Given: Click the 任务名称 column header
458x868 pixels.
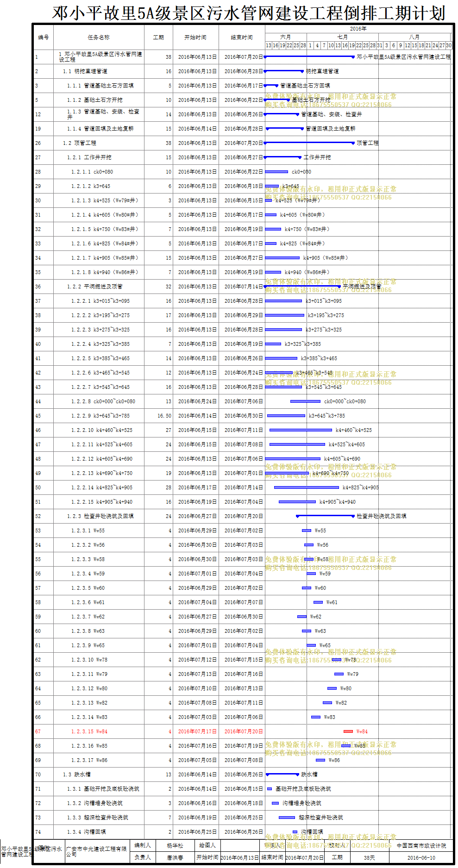Looking at the screenshot, I should tap(99, 37).
